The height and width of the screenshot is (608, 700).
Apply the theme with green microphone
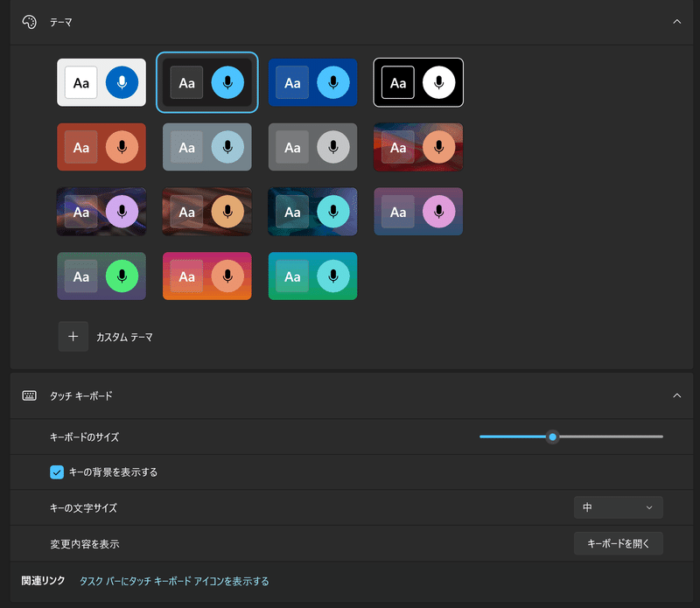[101, 276]
